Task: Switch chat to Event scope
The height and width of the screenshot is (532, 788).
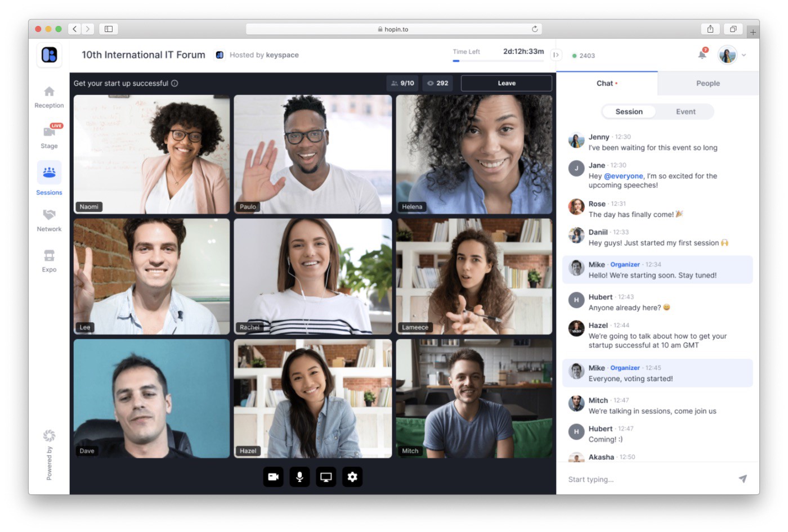Action: coord(686,111)
